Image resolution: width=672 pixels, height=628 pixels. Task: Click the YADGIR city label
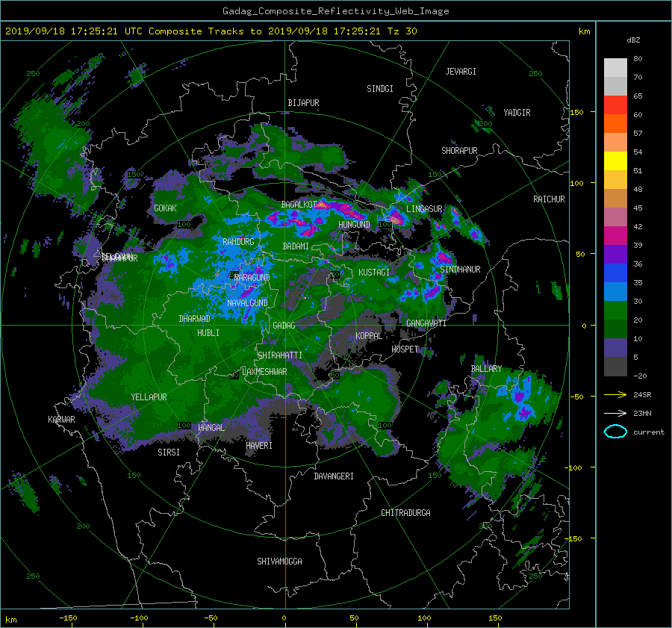(x=517, y=113)
